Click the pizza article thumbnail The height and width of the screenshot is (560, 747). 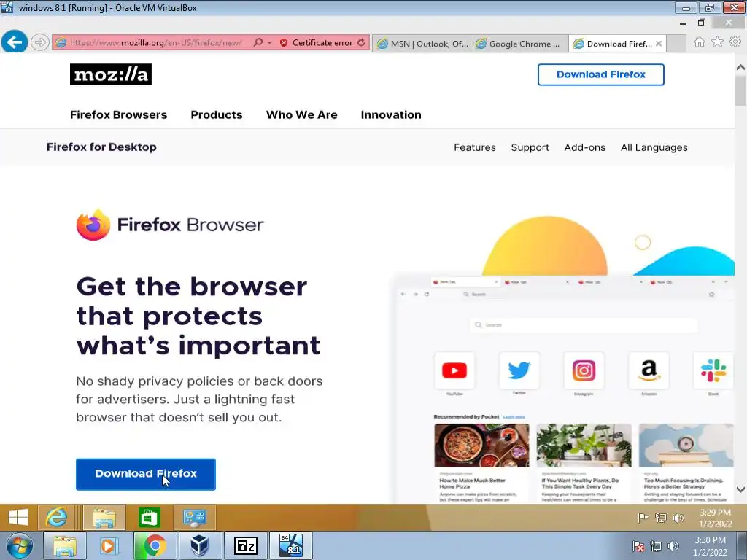point(481,446)
